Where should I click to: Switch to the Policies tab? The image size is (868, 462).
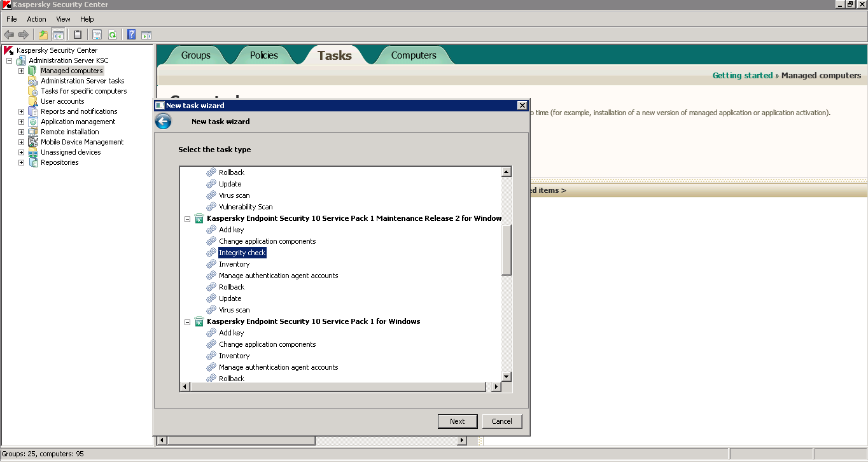coord(263,55)
